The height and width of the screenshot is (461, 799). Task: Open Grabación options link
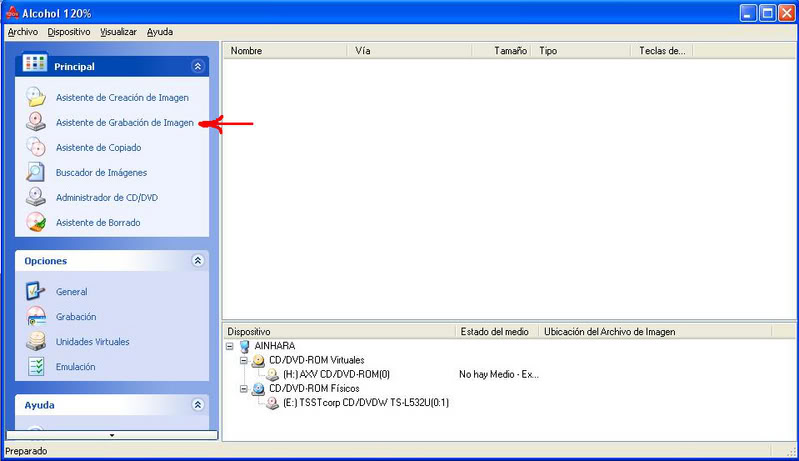(x=76, y=316)
